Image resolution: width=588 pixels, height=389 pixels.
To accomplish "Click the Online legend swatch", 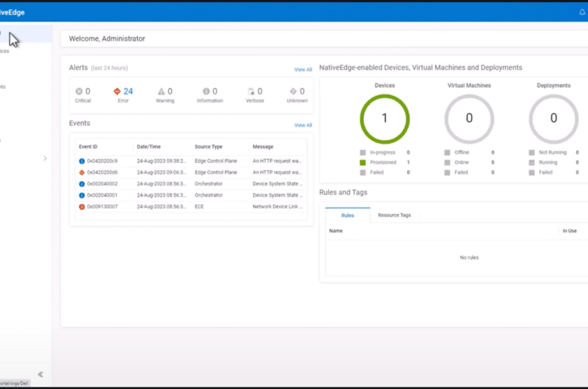I will pos(447,162).
